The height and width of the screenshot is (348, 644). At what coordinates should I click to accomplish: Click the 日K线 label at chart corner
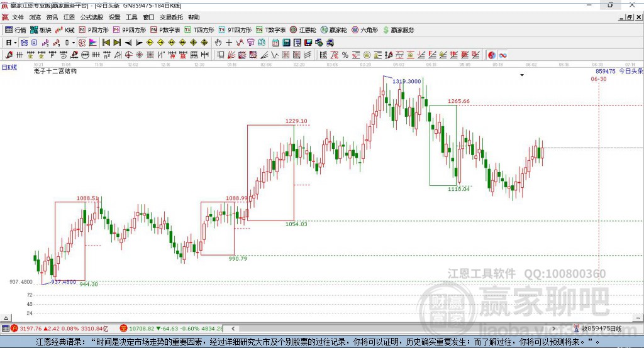click(9, 67)
